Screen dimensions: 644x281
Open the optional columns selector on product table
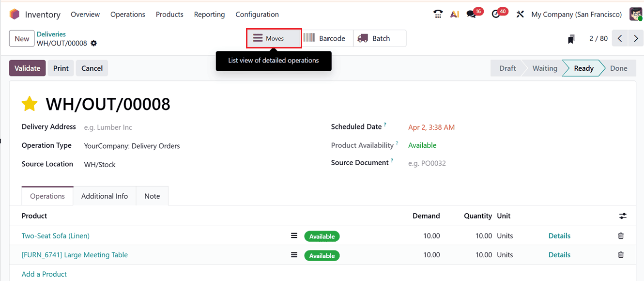[x=623, y=216]
